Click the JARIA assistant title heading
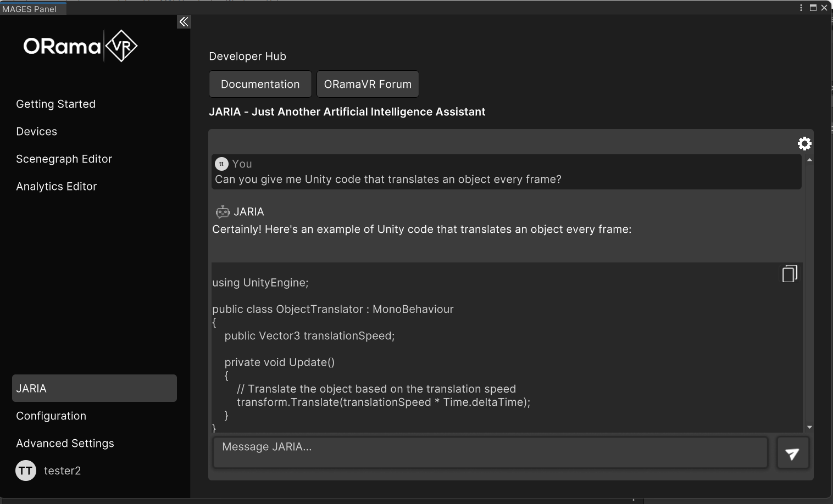 click(347, 112)
